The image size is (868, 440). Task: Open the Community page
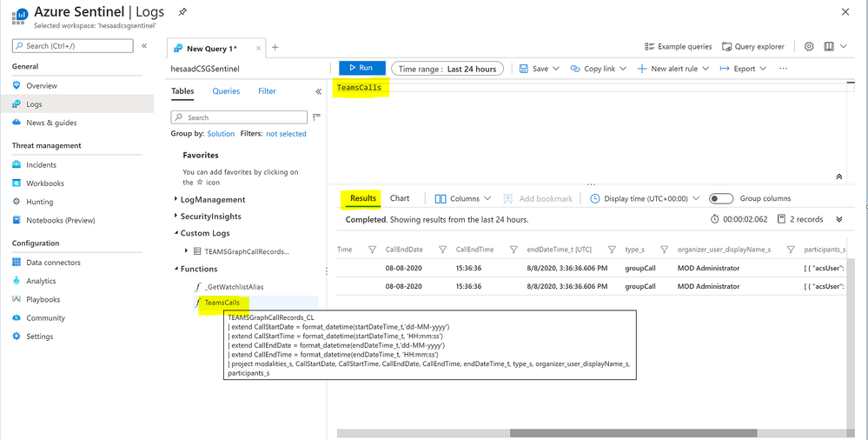pyautogui.click(x=45, y=317)
